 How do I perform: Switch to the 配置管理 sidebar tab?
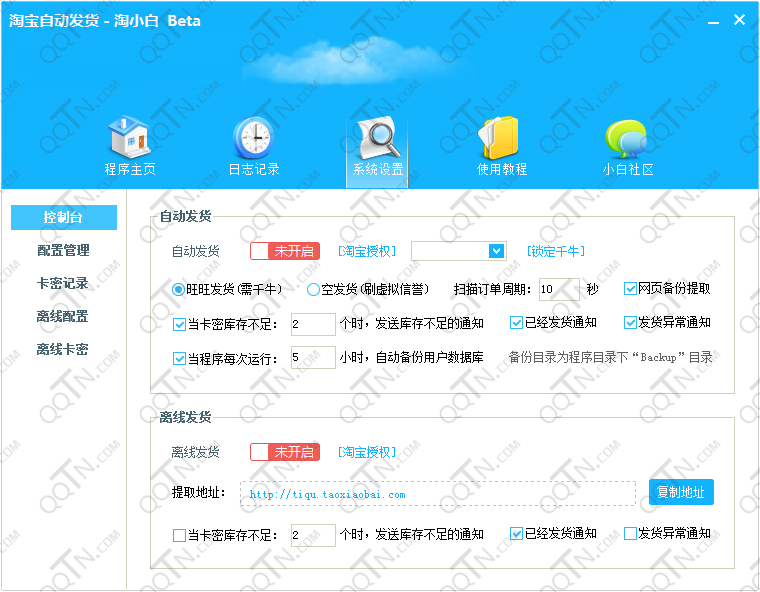point(63,250)
